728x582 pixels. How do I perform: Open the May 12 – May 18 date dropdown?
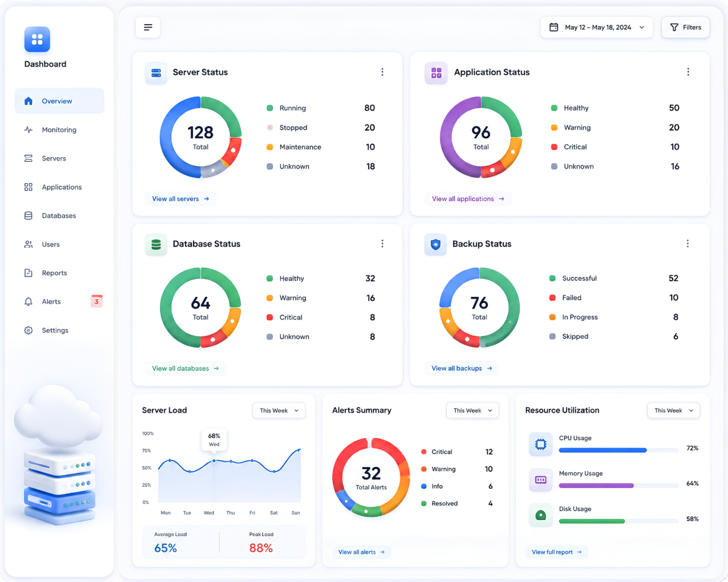tap(597, 27)
